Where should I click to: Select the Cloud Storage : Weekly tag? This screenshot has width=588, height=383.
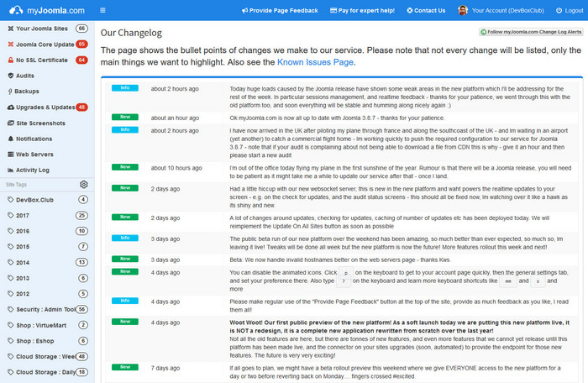(x=45, y=357)
